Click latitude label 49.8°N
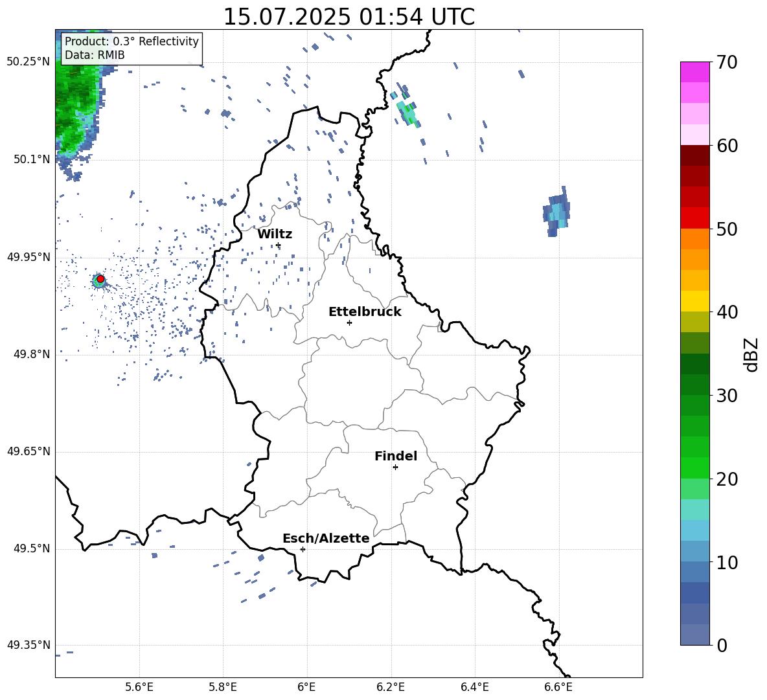 coord(32,354)
